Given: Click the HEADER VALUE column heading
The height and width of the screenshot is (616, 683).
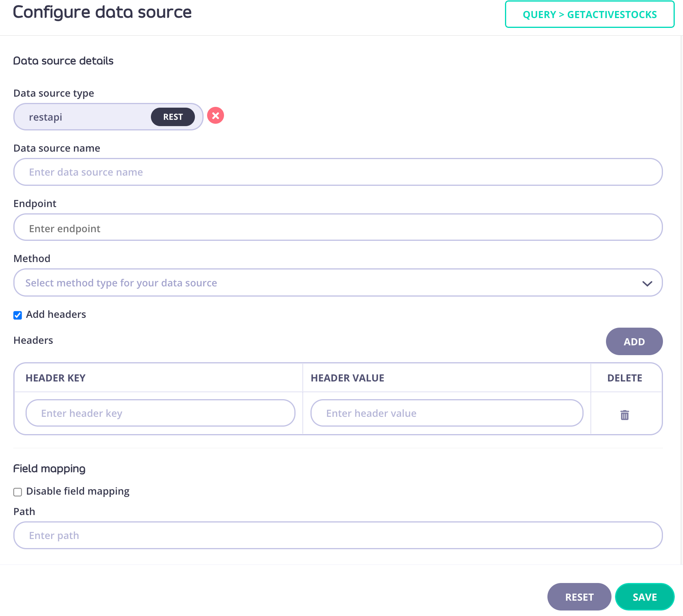Looking at the screenshot, I should click(347, 378).
